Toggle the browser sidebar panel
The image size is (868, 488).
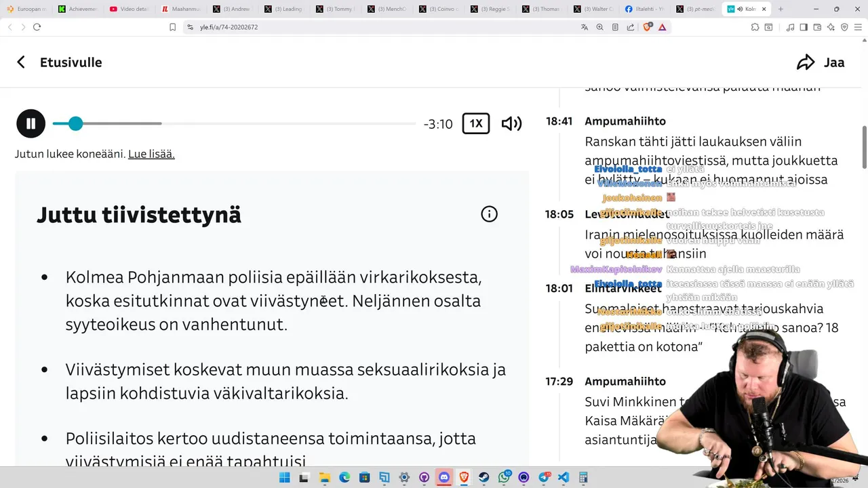pyautogui.click(x=804, y=27)
